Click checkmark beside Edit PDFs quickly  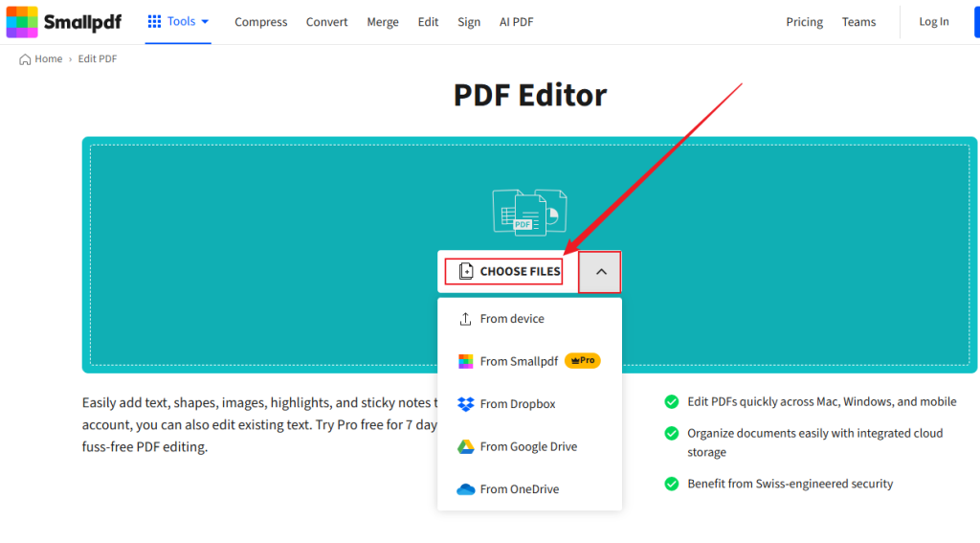click(x=672, y=401)
